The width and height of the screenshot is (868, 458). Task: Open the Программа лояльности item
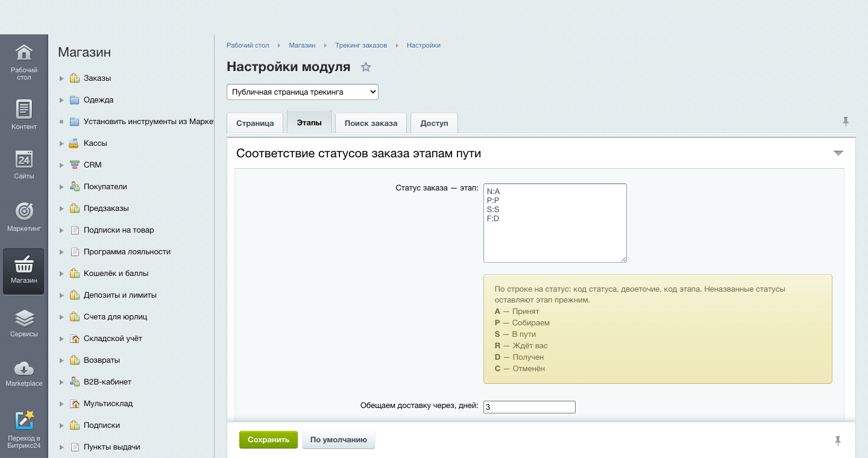(127, 252)
